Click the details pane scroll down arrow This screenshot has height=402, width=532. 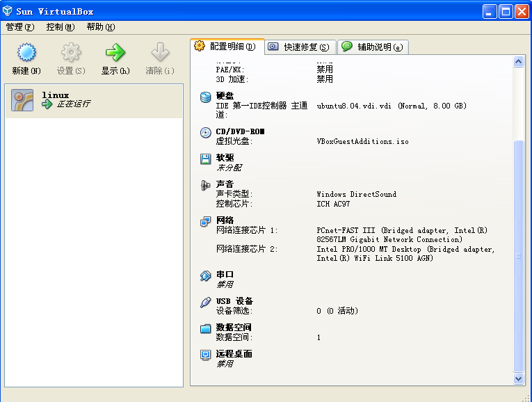click(x=518, y=378)
